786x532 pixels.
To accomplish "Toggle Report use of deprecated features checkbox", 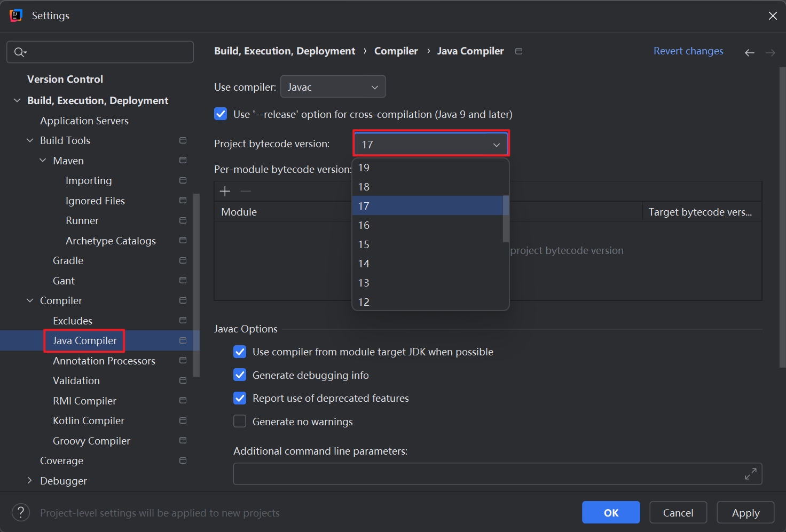I will click(x=240, y=398).
